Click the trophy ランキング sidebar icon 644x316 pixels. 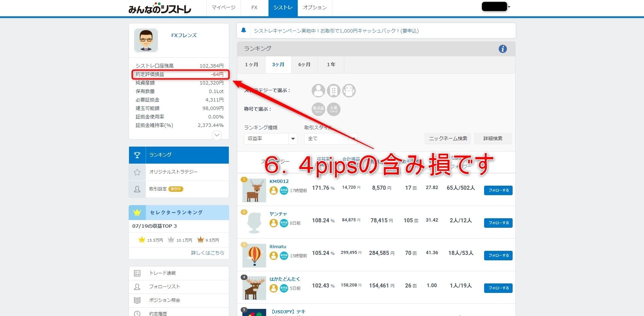point(137,155)
